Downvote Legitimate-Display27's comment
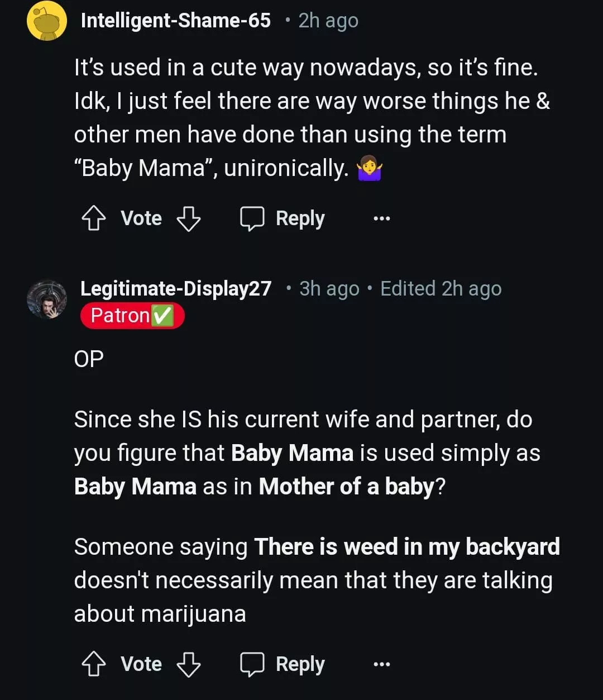Image resolution: width=603 pixels, height=700 pixels. coord(188,664)
